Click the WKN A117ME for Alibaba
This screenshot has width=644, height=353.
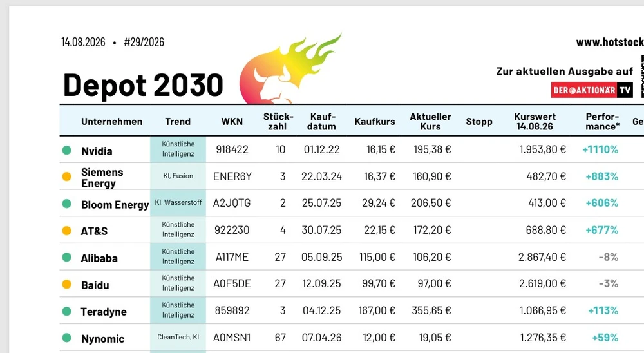232,257
